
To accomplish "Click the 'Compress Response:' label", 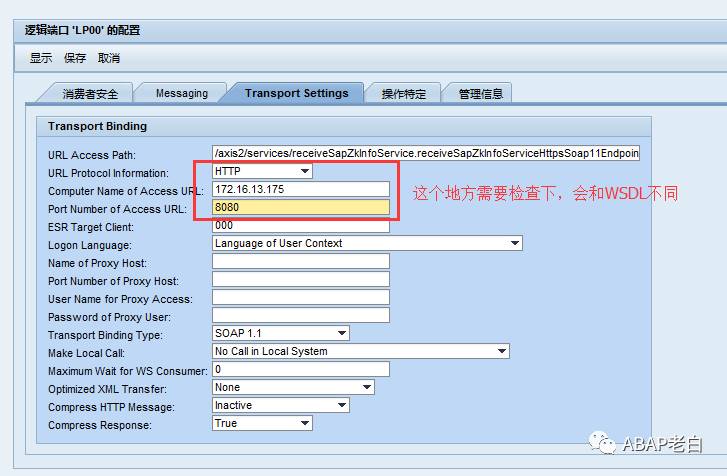I will pyautogui.click(x=100, y=425).
